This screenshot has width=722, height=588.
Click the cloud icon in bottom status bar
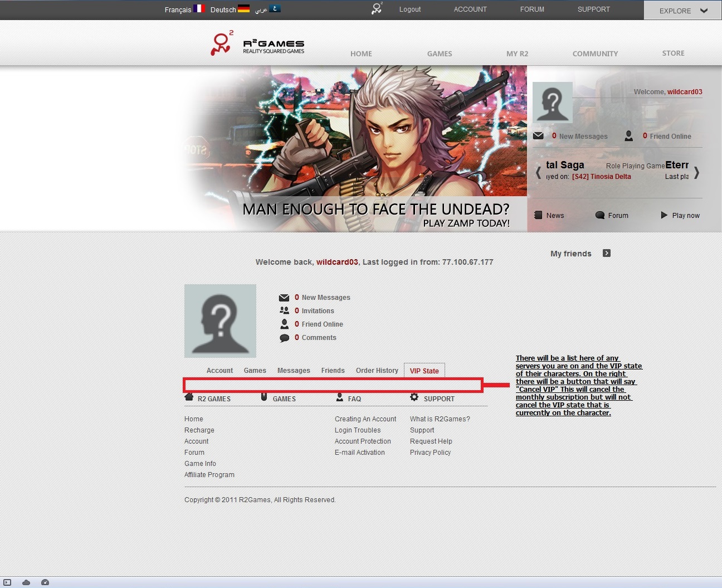[26, 582]
